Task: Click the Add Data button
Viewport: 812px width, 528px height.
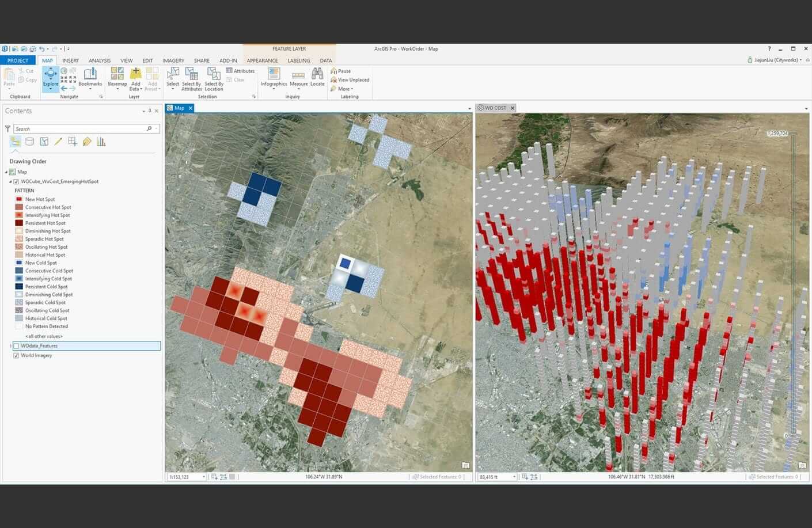Action: pyautogui.click(x=136, y=78)
